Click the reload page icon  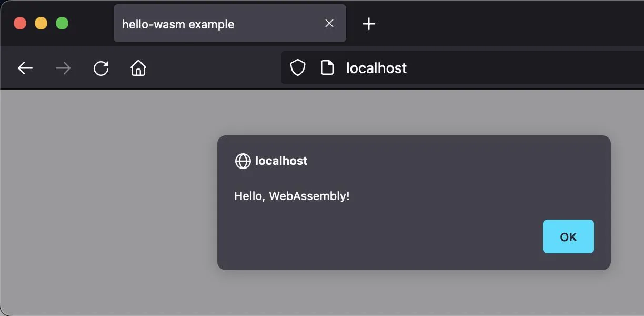point(101,68)
